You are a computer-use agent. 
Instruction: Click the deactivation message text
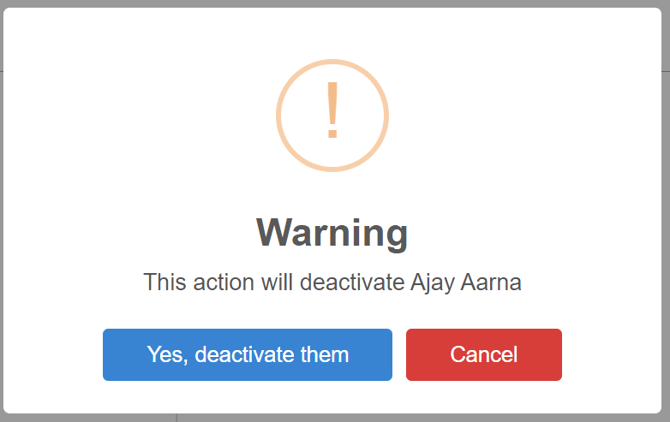(332, 282)
